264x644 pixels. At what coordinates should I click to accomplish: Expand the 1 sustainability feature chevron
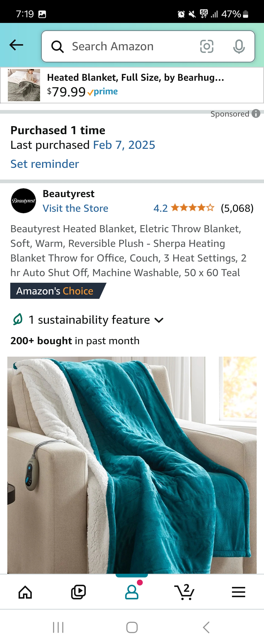pos(159,320)
